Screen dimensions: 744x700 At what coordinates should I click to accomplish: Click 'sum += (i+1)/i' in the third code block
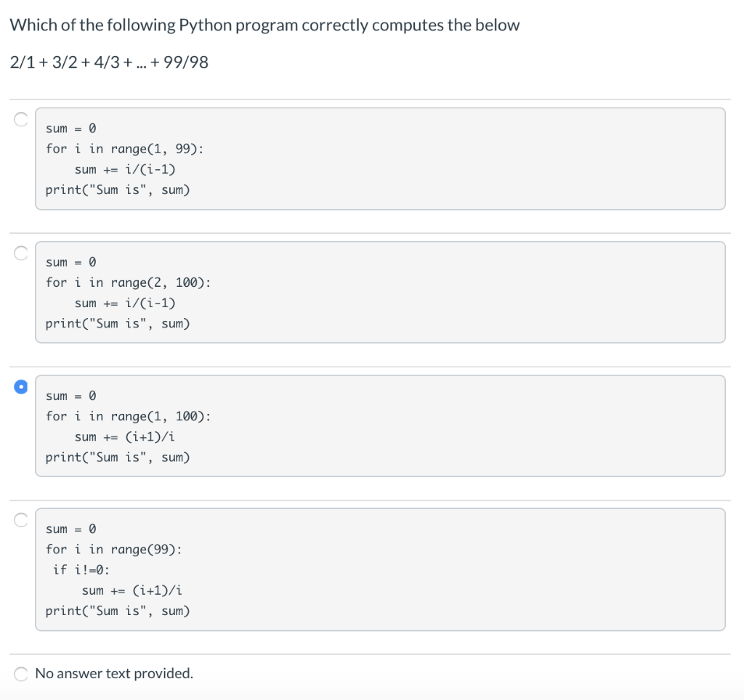[125, 437]
